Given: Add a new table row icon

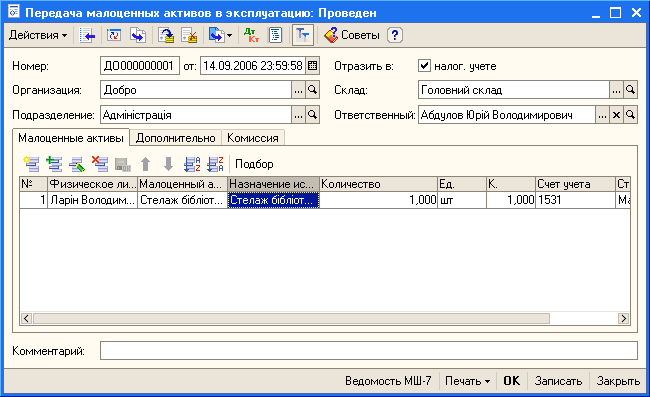Looking at the screenshot, I should coord(32,164).
